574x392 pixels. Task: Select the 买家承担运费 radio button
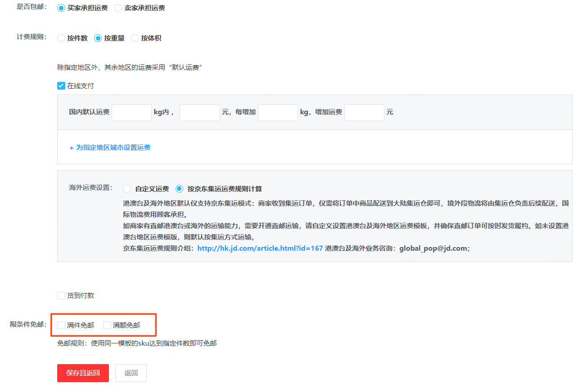tap(61, 8)
